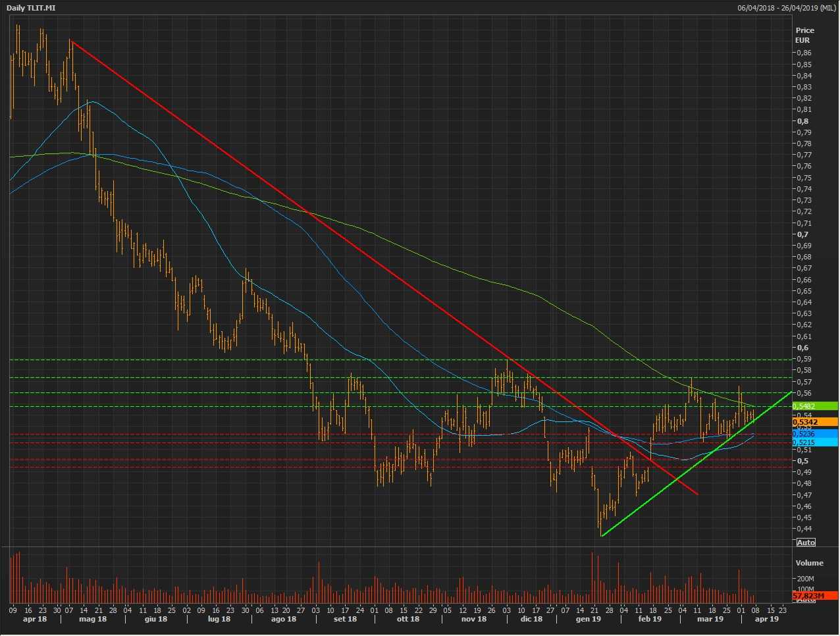Screen dimensions: 840x636
Task: Select the red 57,823M volume tag
Action: 815,596
